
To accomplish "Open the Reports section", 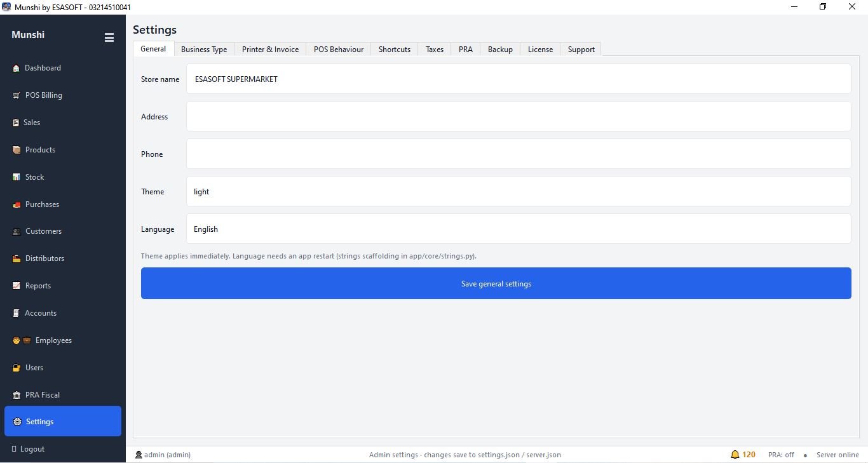I will click(x=62, y=286).
